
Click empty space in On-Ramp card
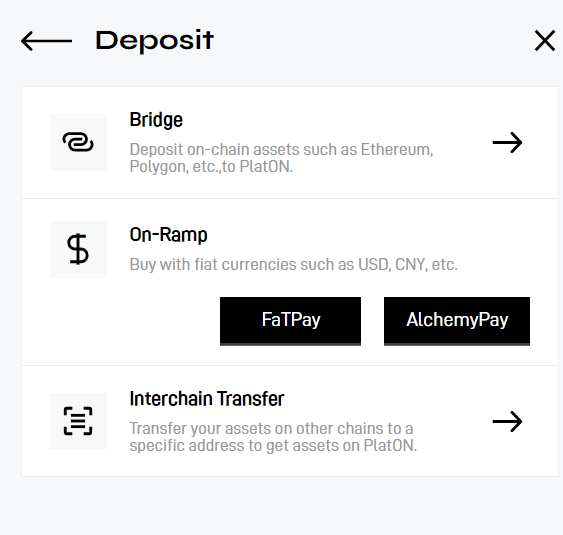118,323
